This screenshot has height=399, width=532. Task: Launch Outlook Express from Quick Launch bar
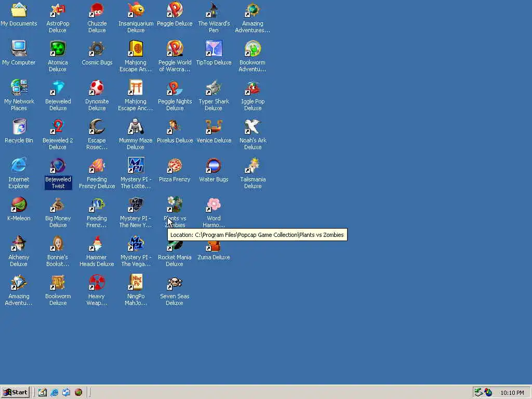(66, 392)
